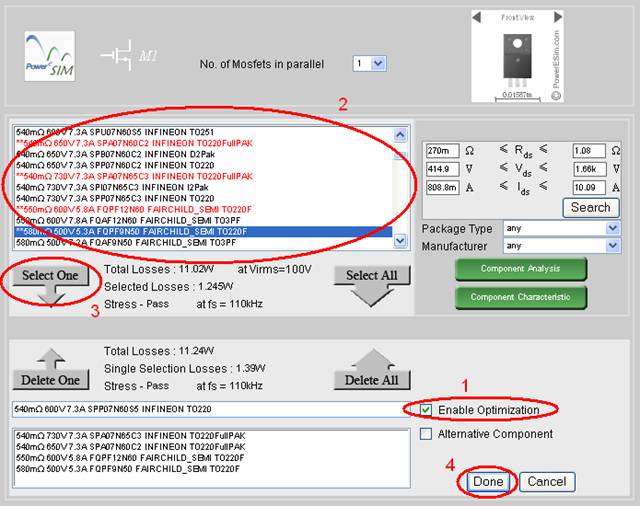Select the SPP07N65C3 INFINEON TO220 row
Screen dimensions: 640x506
point(203,198)
